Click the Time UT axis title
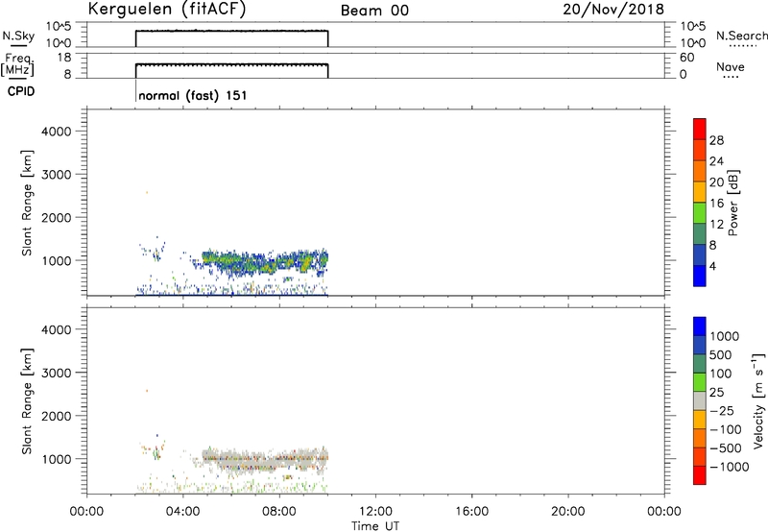Viewport: 768px width, 532px height. (375, 526)
